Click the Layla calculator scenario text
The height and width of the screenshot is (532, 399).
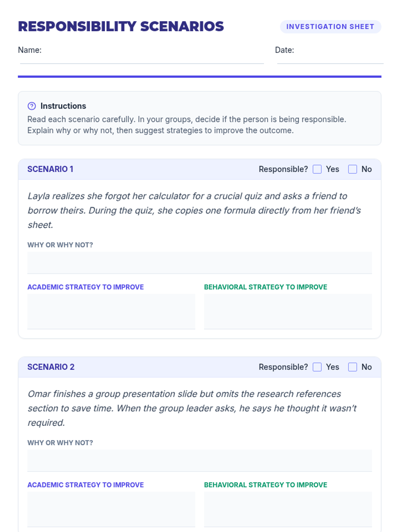coord(194,210)
